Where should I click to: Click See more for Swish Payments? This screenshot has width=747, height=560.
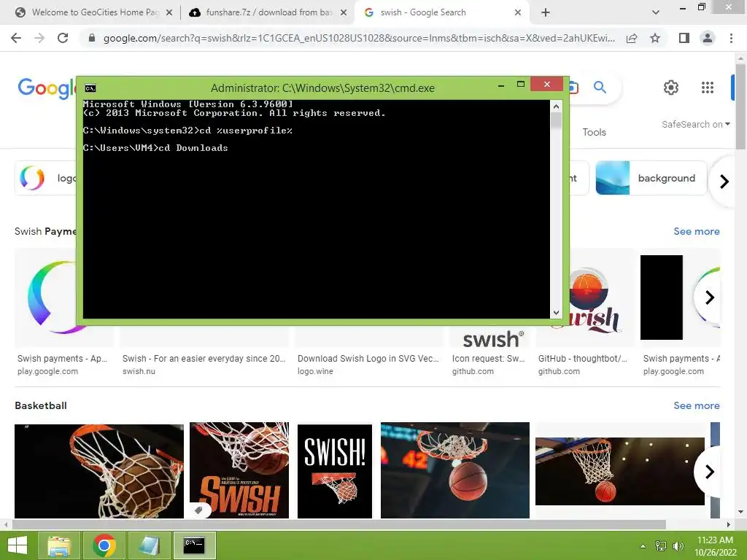(697, 231)
